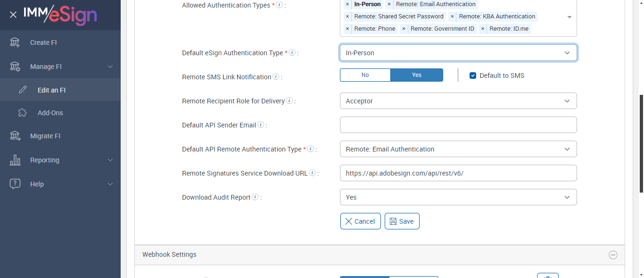This screenshot has height=278, width=644.
Task: Uncheck the Default to SMS checkbox
Action: pos(473,76)
